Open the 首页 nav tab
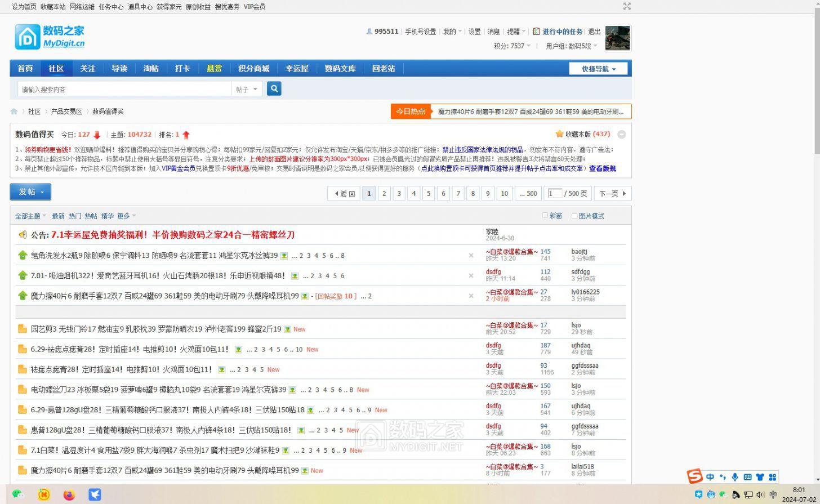This screenshot has width=820, height=504. pos(25,68)
